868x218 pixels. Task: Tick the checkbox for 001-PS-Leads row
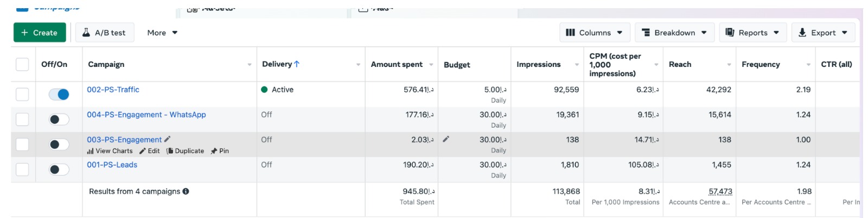click(x=22, y=170)
